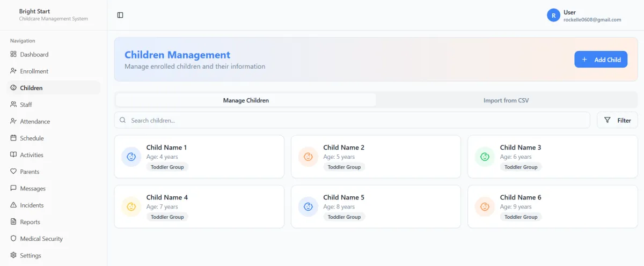The height and width of the screenshot is (266, 644).
Task: Click the Age: 9 years text
Action: 516,207
